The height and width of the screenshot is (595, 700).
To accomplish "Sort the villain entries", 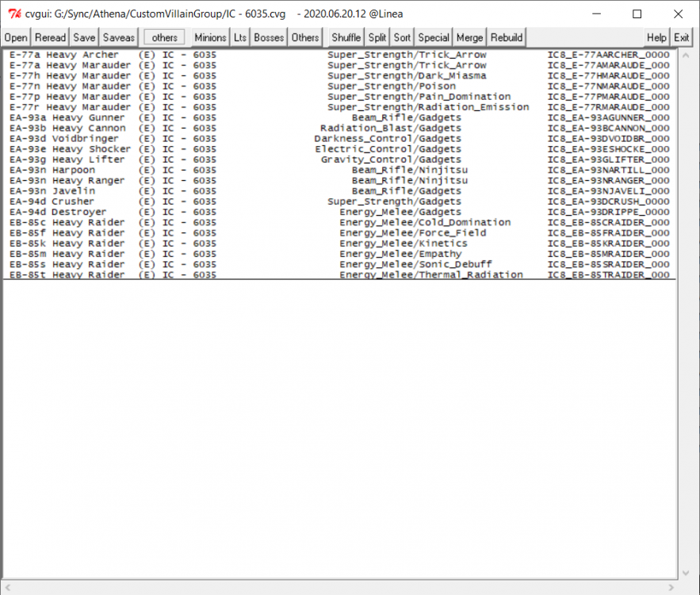I will (x=402, y=37).
